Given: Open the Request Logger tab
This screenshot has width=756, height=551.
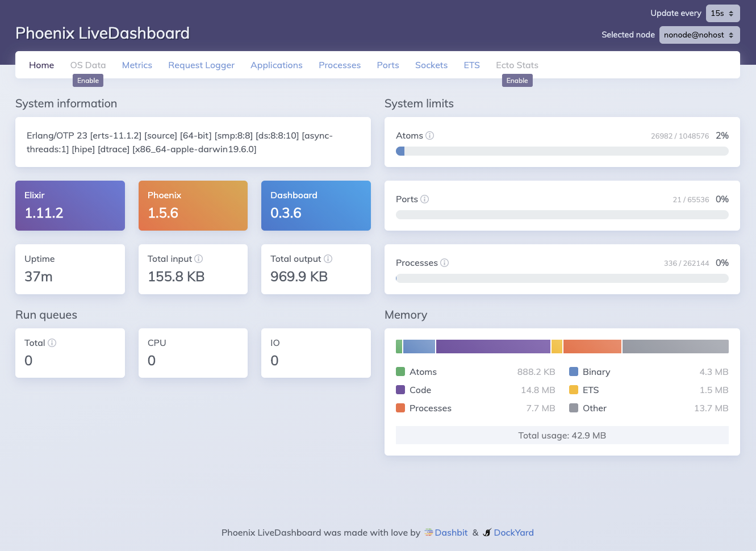Looking at the screenshot, I should coord(201,65).
